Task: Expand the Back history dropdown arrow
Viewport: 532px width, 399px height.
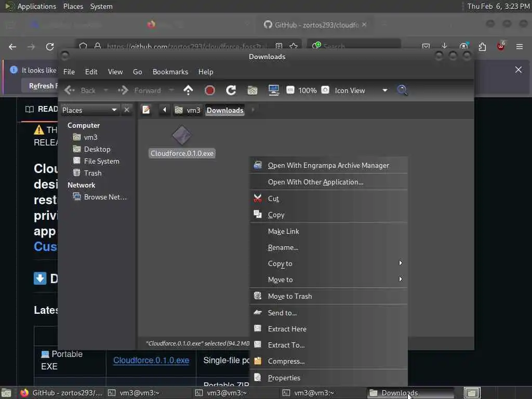Action: tap(105, 90)
